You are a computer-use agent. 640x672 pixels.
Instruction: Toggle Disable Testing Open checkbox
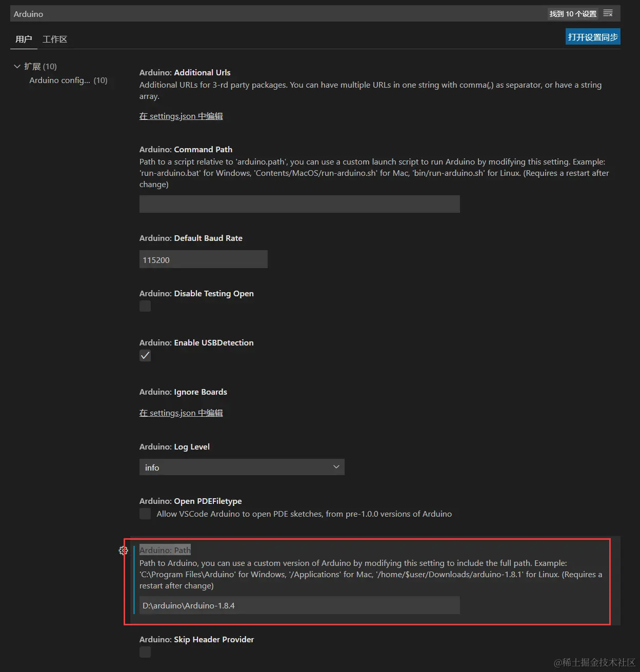tap(145, 306)
